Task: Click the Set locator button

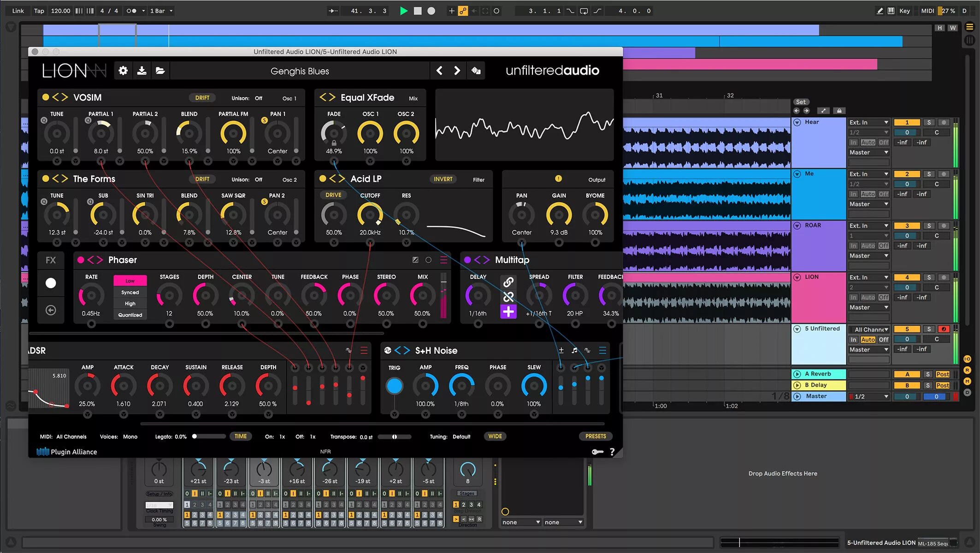Action: (x=801, y=102)
